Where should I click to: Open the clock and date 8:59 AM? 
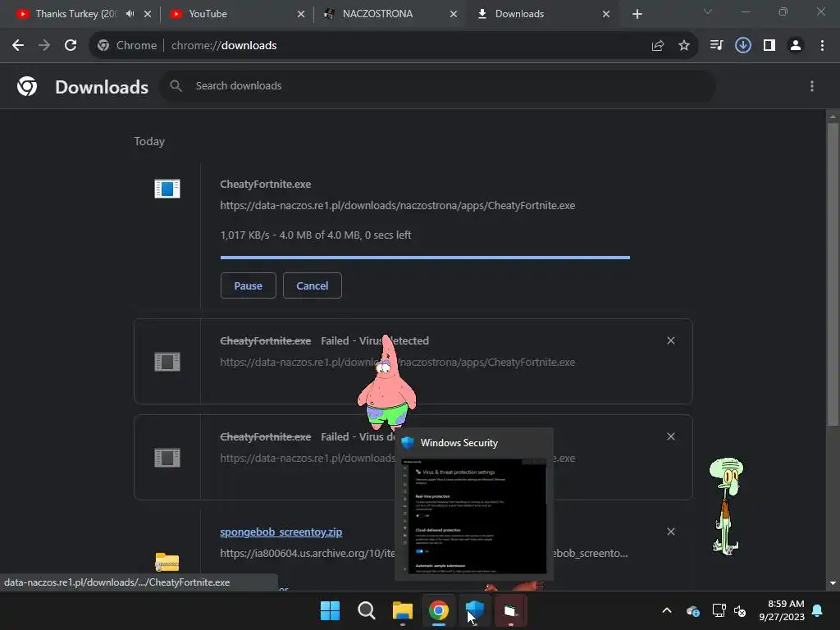pyautogui.click(x=782, y=610)
